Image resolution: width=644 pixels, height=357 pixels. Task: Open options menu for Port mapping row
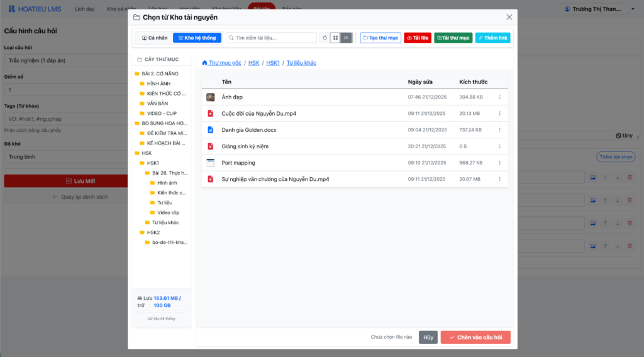(x=499, y=163)
